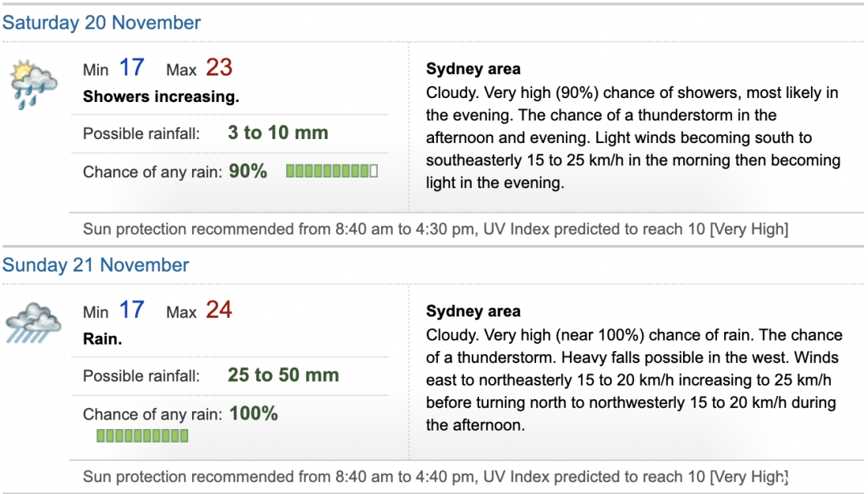Screen dimensions: 868x494
Task: Open the Sunday 21 November heading
Action: pos(96,265)
